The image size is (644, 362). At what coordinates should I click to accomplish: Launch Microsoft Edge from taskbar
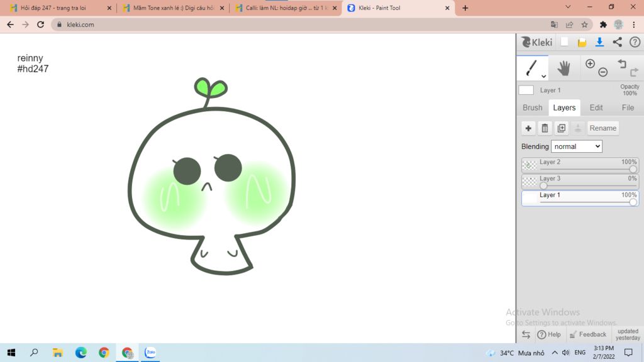[81, 353]
